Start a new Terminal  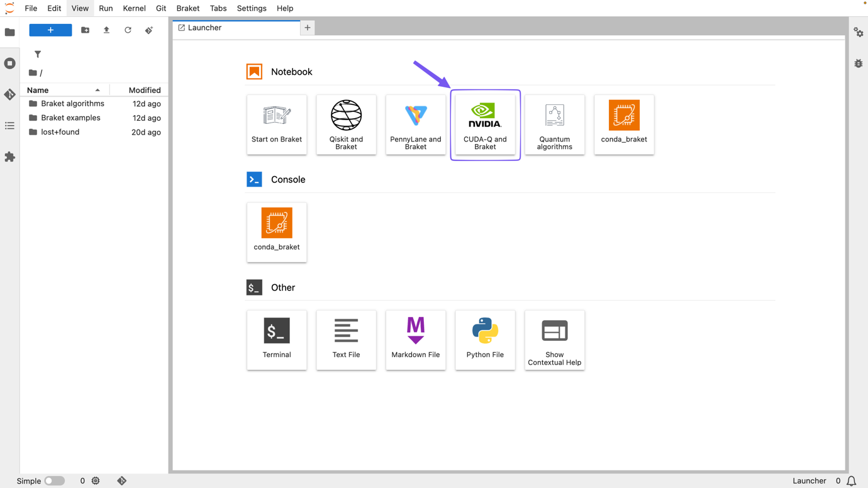pos(277,340)
